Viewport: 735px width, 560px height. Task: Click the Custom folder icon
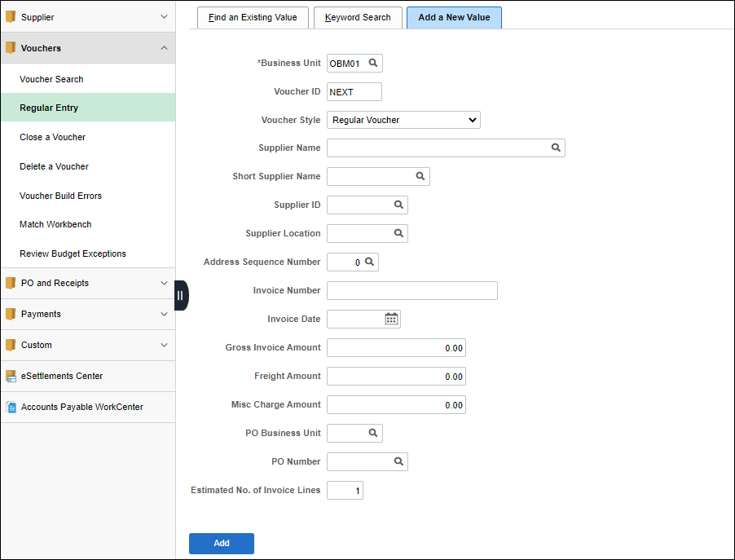(x=11, y=345)
